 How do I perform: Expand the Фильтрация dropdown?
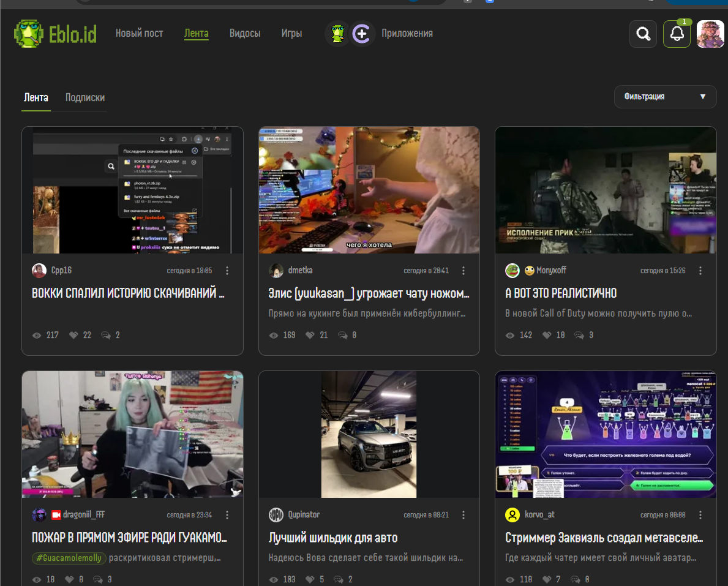point(665,97)
